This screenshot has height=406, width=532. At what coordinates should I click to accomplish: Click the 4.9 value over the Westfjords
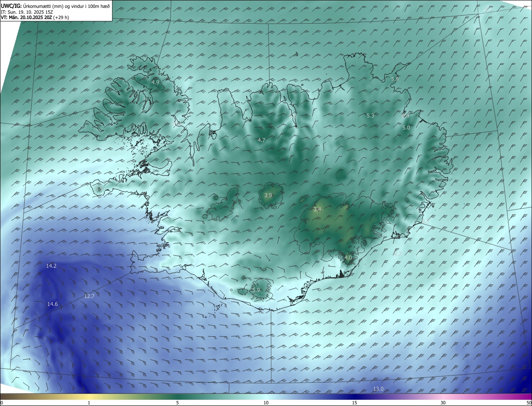(155, 82)
